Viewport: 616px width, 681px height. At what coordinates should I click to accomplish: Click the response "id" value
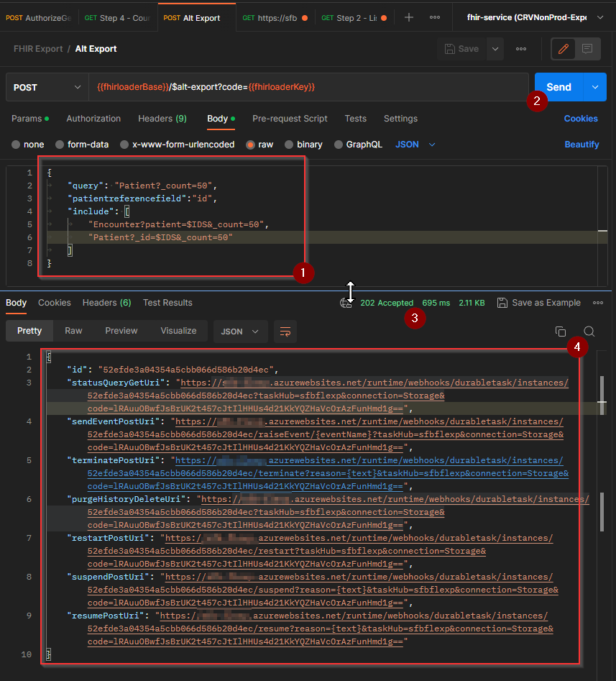tap(185, 370)
